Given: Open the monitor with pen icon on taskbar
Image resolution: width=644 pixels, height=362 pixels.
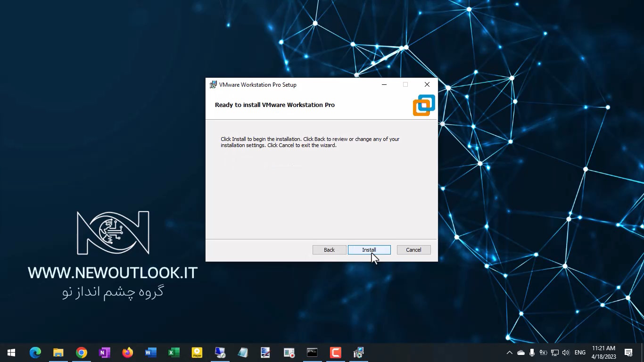Looking at the screenshot, I should click(266, 353).
